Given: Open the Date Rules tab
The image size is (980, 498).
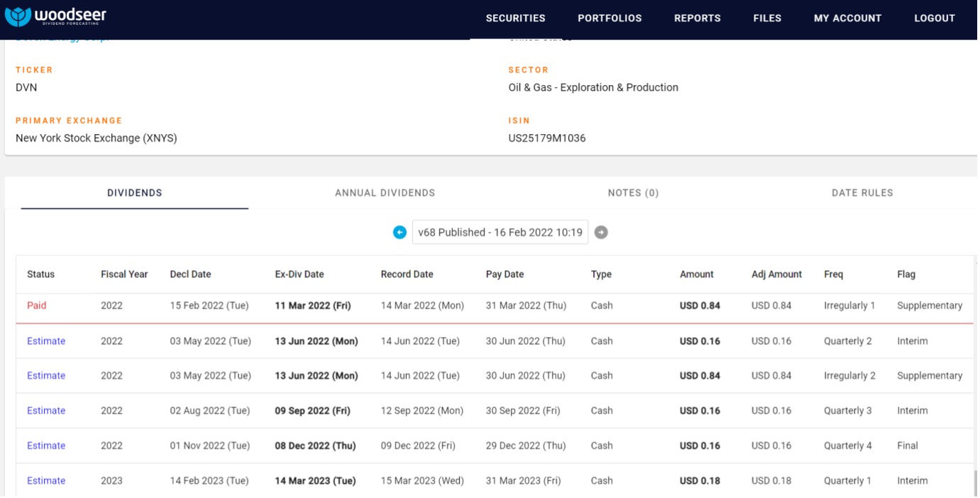Looking at the screenshot, I should pyautogui.click(x=862, y=193).
